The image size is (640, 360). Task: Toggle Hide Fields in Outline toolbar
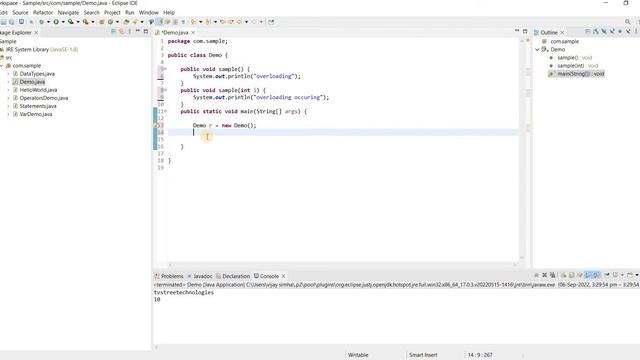604,31
